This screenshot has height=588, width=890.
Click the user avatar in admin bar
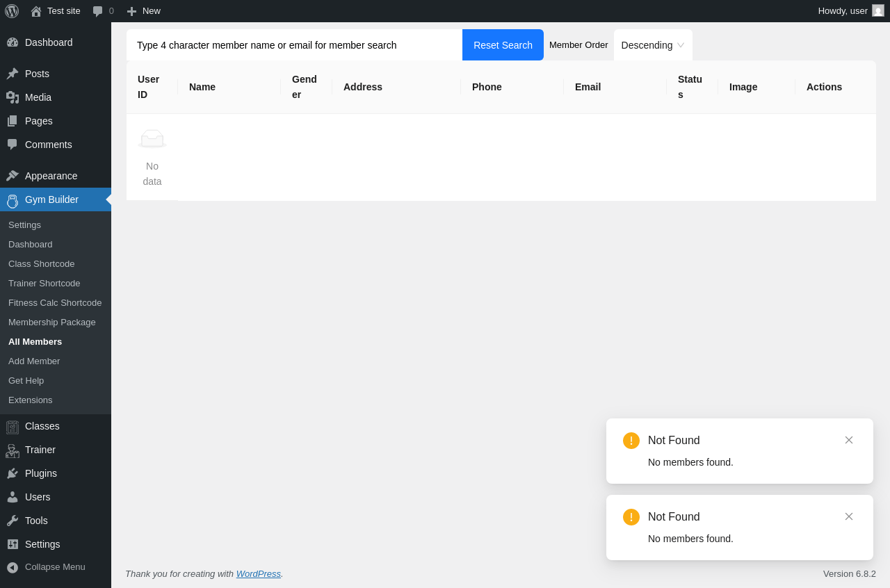[878, 10]
